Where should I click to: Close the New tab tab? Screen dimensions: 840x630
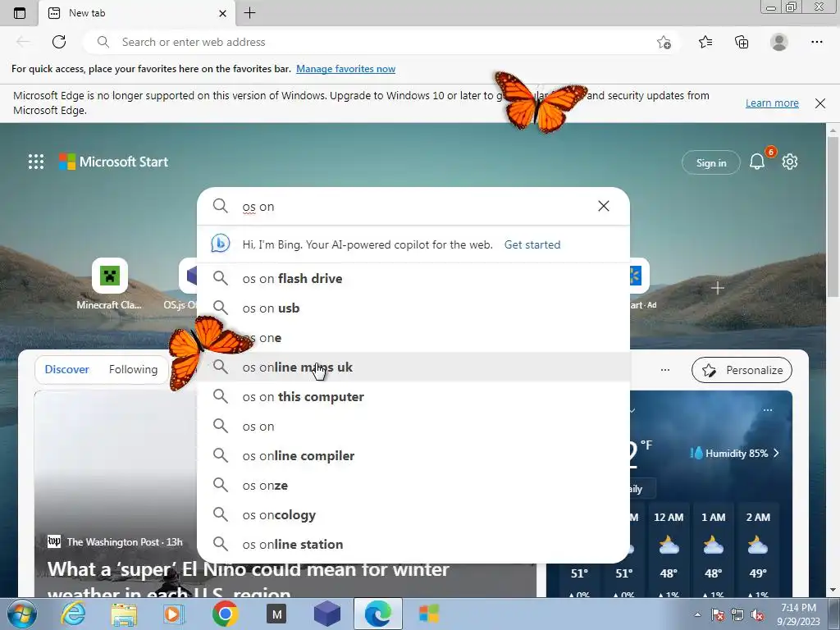click(x=223, y=13)
